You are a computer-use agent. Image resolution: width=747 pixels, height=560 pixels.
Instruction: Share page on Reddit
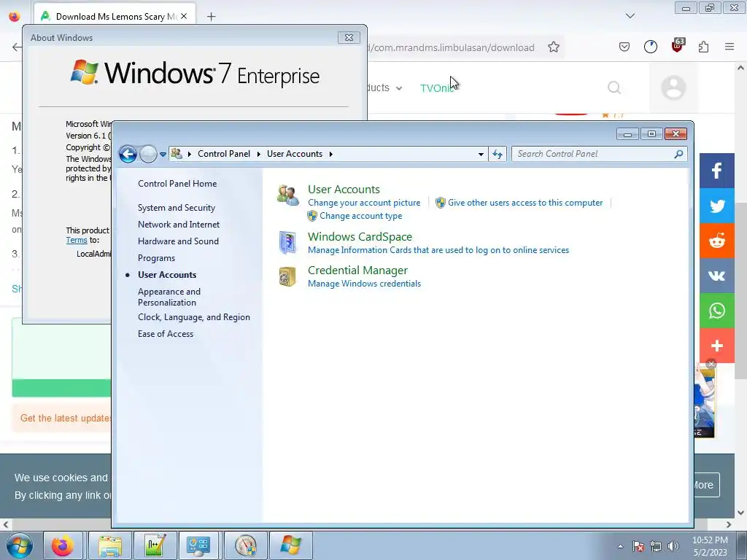pyautogui.click(x=717, y=241)
